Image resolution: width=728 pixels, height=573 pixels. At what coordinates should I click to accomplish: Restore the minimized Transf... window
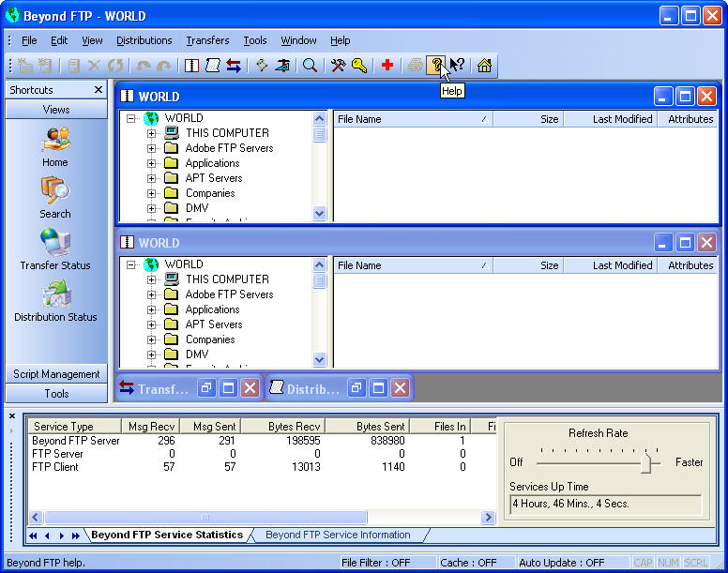206,388
